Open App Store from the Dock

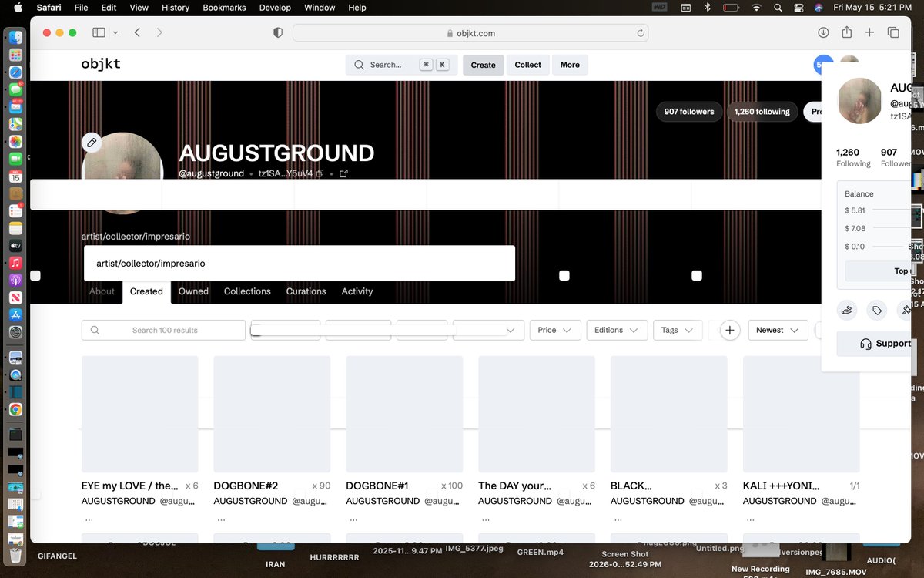tap(15, 314)
